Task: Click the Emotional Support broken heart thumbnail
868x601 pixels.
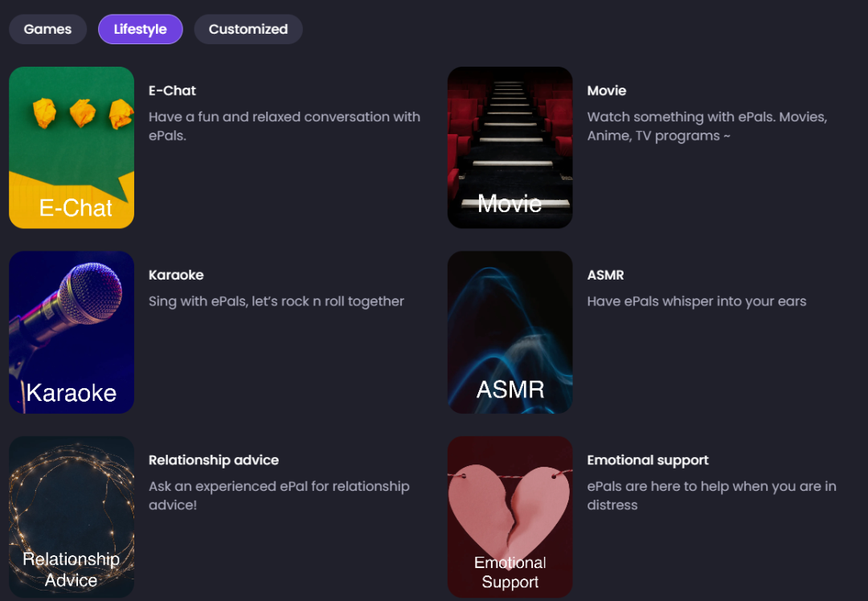Action: click(x=510, y=517)
